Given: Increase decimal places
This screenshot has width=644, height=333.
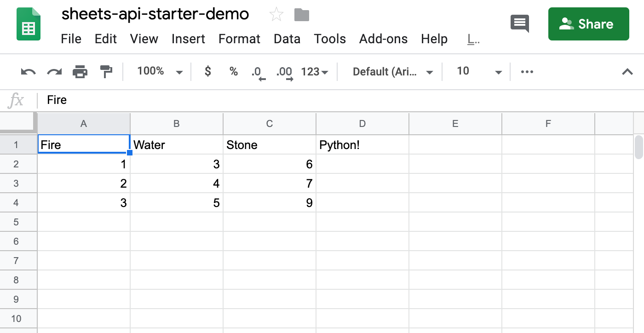Looking at the screenshot, I should [x=284, y=72].
